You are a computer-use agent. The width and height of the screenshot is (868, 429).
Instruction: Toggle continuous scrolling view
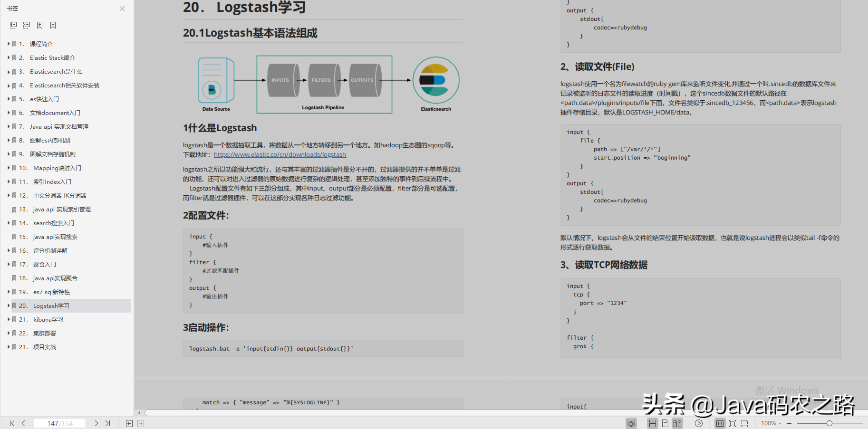coord(653,423)
